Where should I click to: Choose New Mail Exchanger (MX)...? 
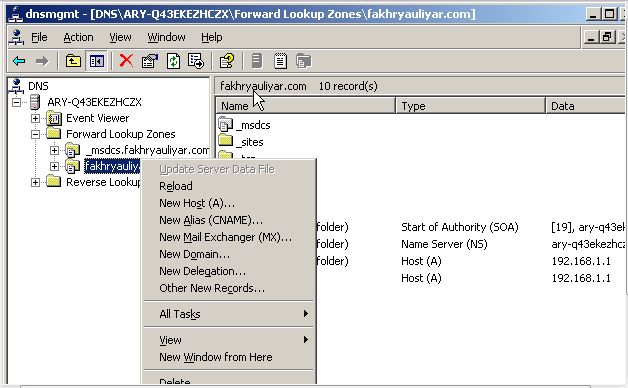(x=229, y=237)
